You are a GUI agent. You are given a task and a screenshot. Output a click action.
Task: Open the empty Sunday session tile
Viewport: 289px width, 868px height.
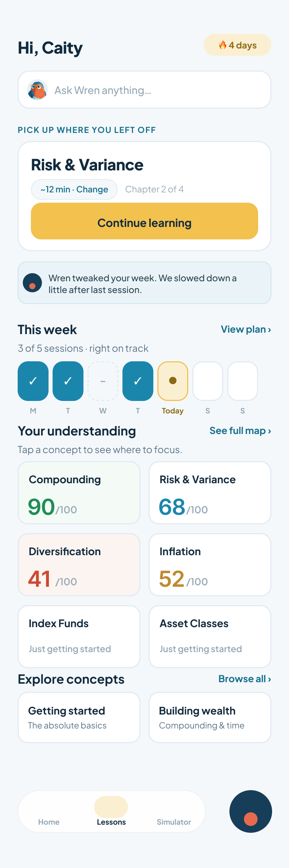point(243,381)
